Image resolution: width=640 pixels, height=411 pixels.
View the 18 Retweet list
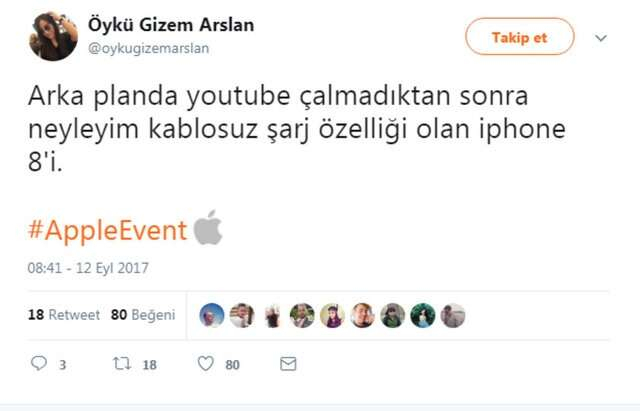tap(64, 315)
